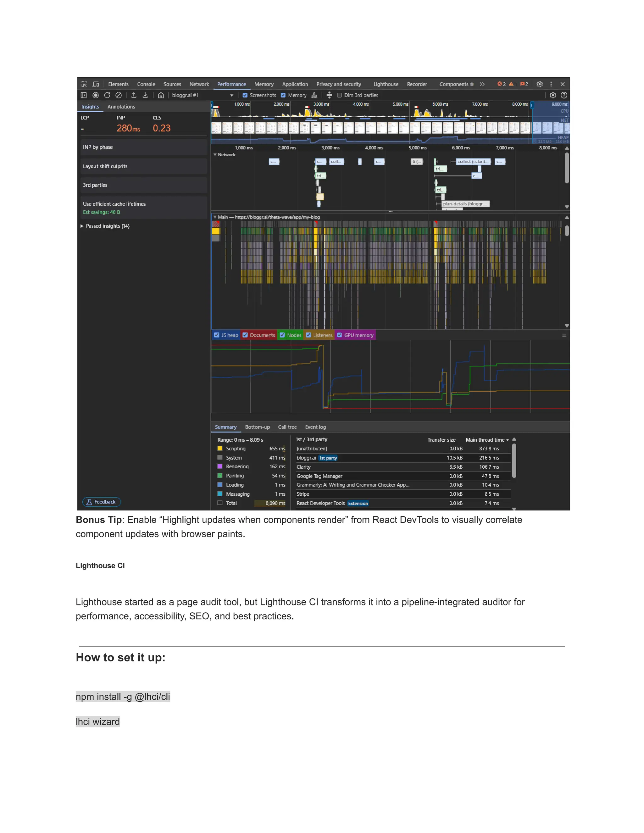The image size is (644, 833).
Task: Open the DevTools three-dot customize menu
Action: [551, 84]
